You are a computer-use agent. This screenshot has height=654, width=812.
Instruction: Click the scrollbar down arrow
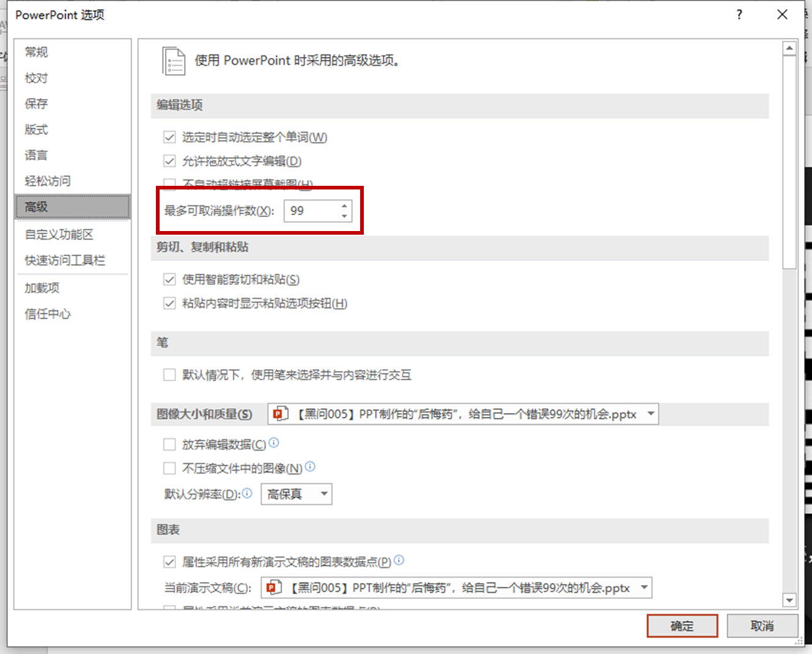point(789,600)
